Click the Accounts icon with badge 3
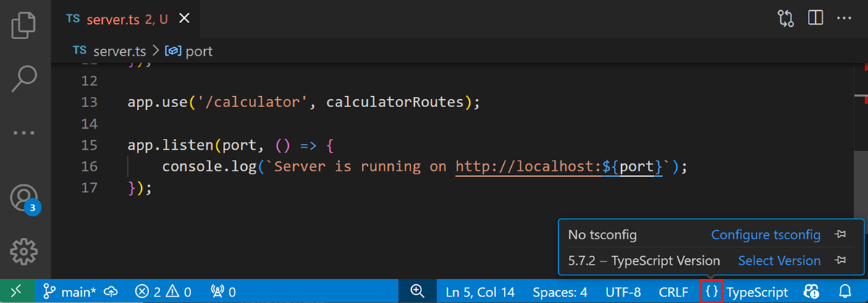Viewport: 868px width, 303px height. pyautogui.click(x=24, y=198)
